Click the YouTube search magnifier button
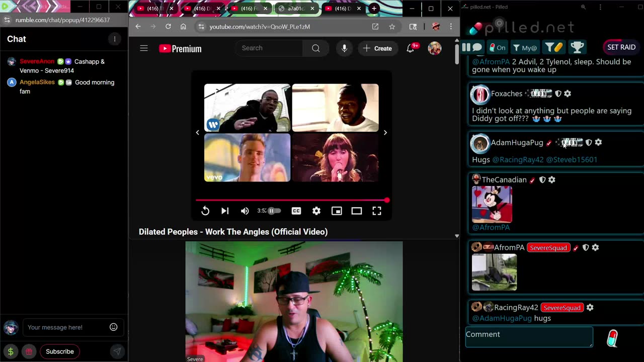 click(x=315, y=48)
